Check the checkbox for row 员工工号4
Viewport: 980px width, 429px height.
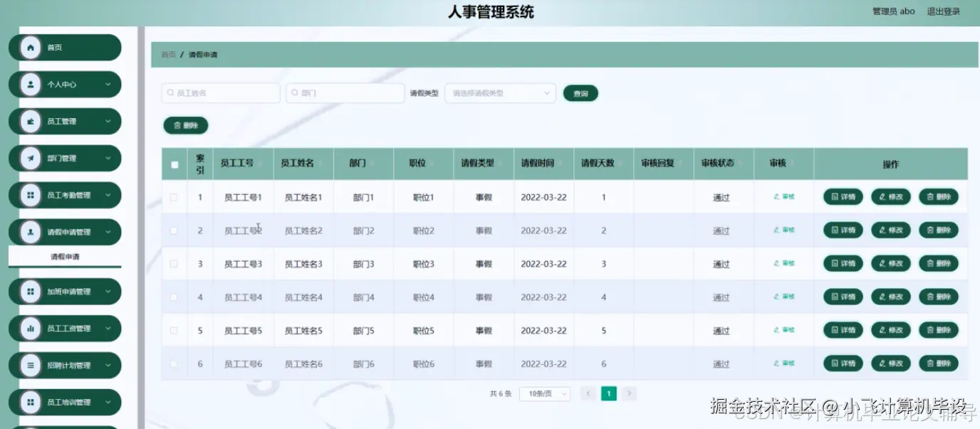174,297
